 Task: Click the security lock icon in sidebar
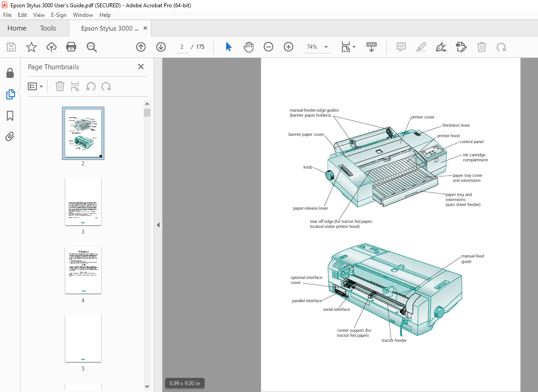[x=10, y=73]
